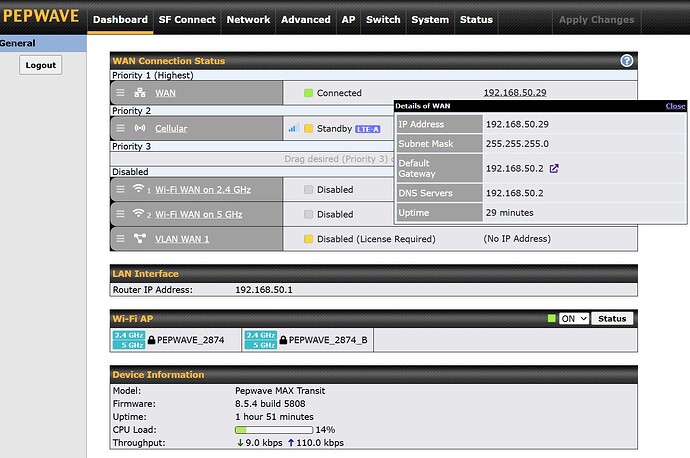Click the PEPWAVE_2874_B SSID name
Screen dimensions: 690x458
coord(328,340)
